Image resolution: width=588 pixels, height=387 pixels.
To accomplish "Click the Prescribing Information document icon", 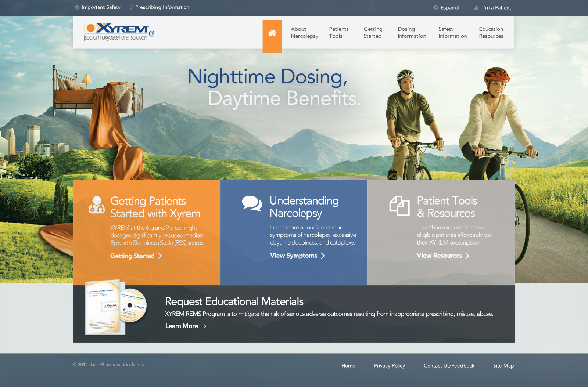I will tap(131, 7).
